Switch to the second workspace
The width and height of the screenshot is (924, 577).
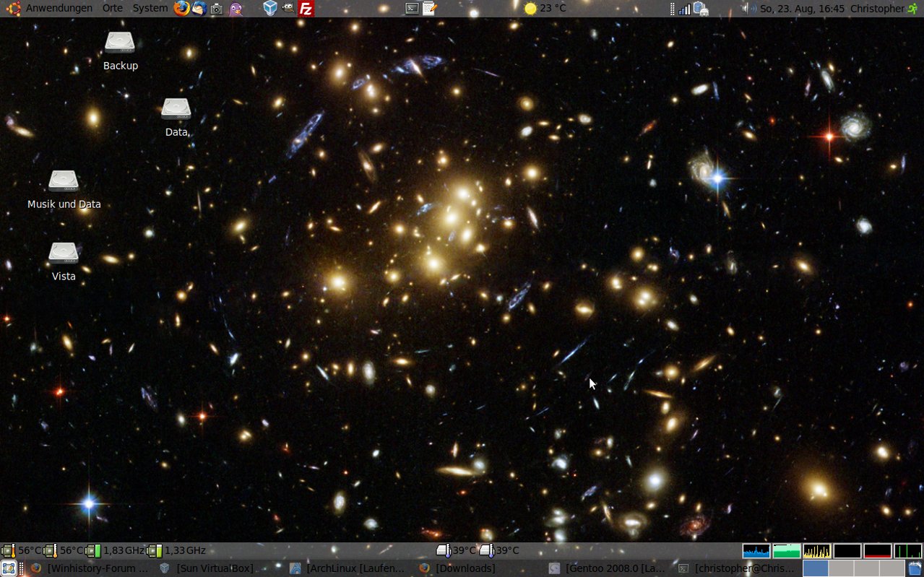[841, 568]
